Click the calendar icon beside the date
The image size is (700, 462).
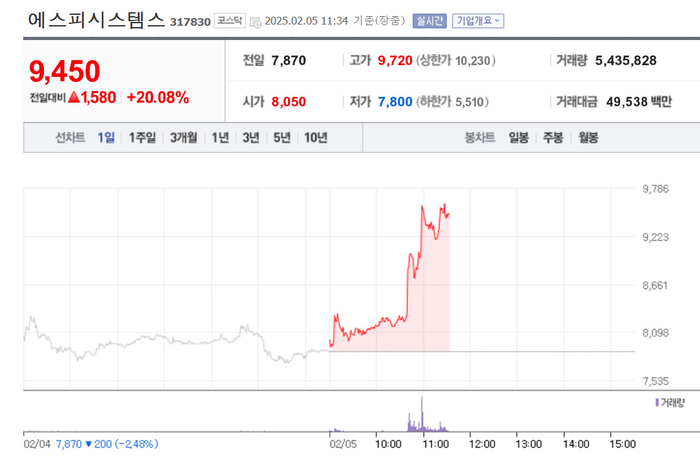click(x=255, y=22)
